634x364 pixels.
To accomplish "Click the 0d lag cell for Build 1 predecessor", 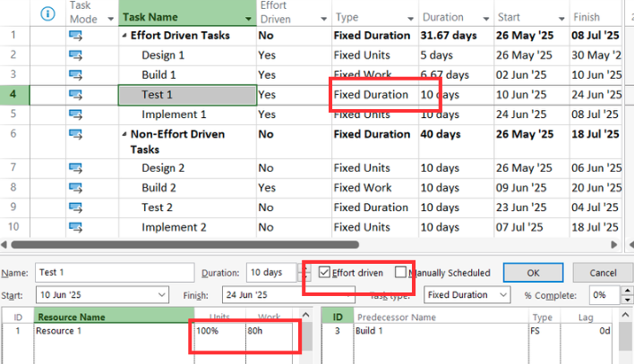I will point(587,331).
